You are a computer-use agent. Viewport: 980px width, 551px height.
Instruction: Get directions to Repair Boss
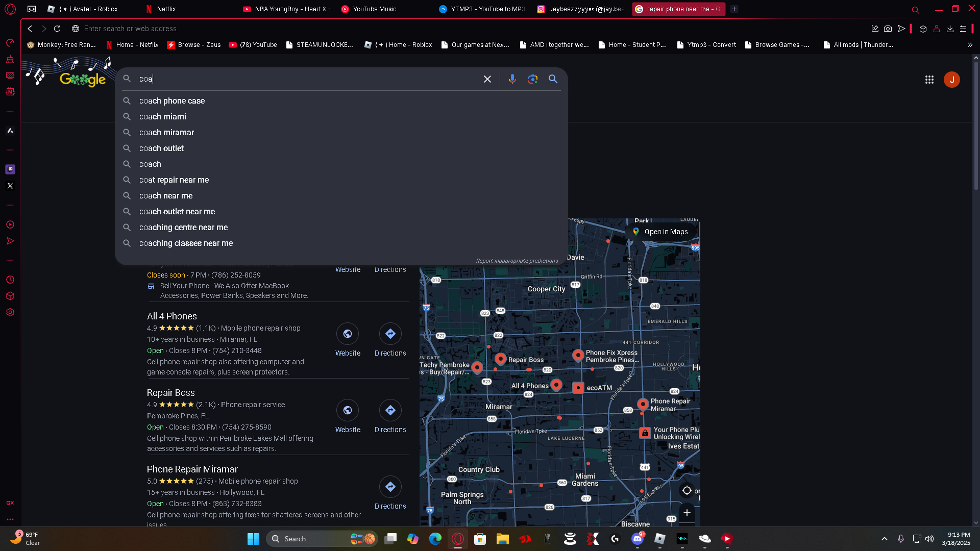390,416
